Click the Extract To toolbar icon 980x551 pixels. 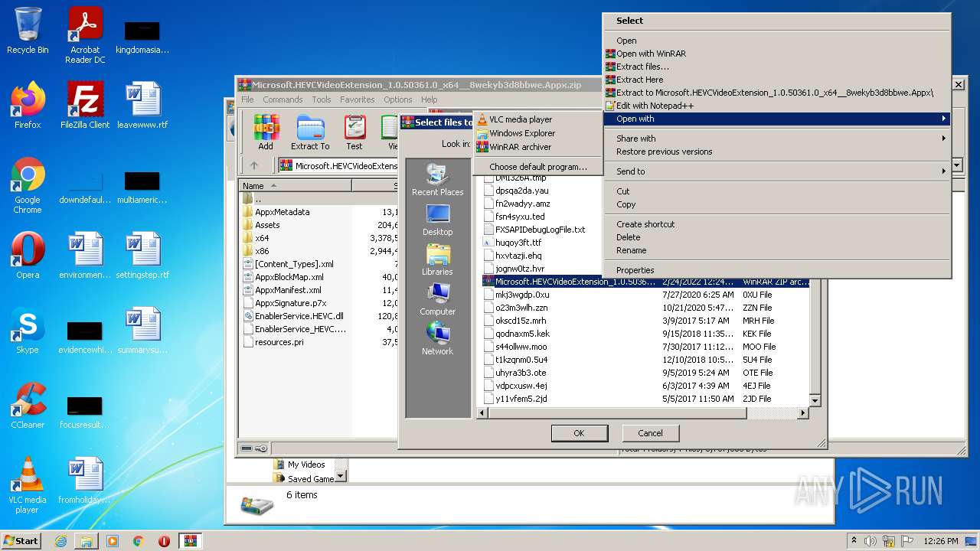coord(310,132)
